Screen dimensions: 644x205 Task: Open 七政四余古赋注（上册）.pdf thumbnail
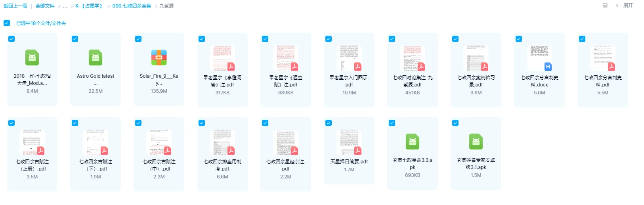coord(32,142)
